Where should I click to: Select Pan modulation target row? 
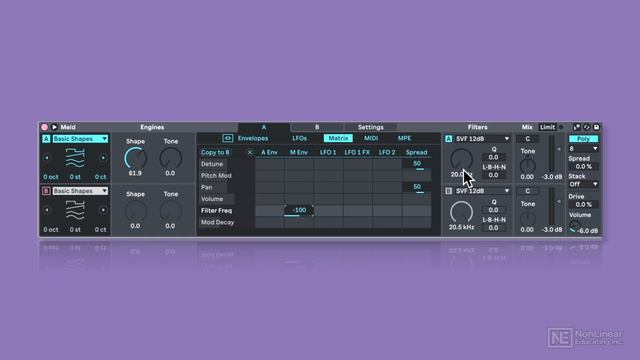(x=207, y=187)
